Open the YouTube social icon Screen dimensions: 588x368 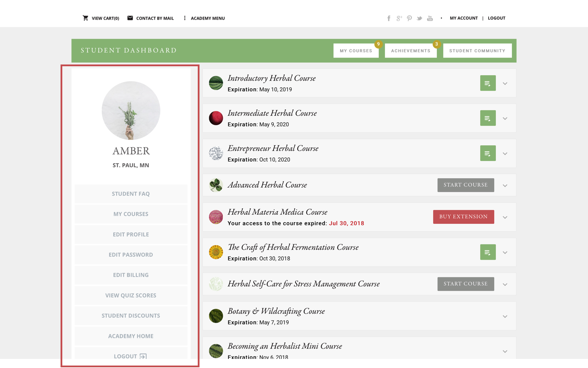coord(430,18)
